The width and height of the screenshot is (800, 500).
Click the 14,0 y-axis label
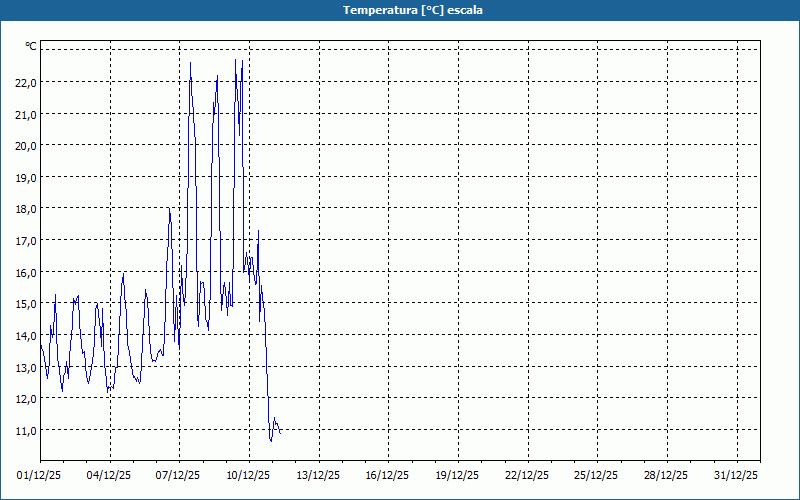tap(26, 335)
